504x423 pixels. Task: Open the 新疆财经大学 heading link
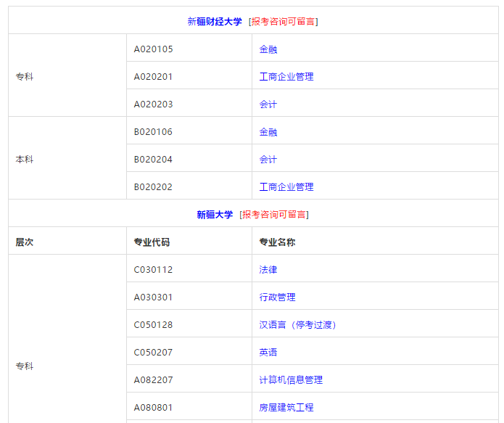tap(215, 22)
